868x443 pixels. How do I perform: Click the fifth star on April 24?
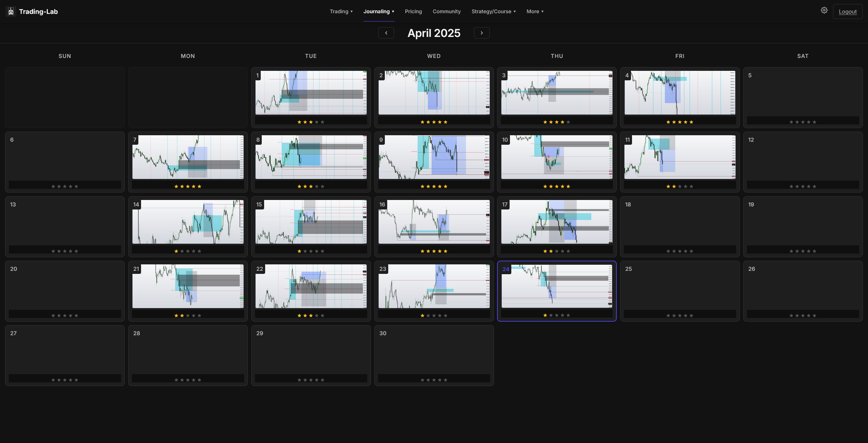click(568, 315)
